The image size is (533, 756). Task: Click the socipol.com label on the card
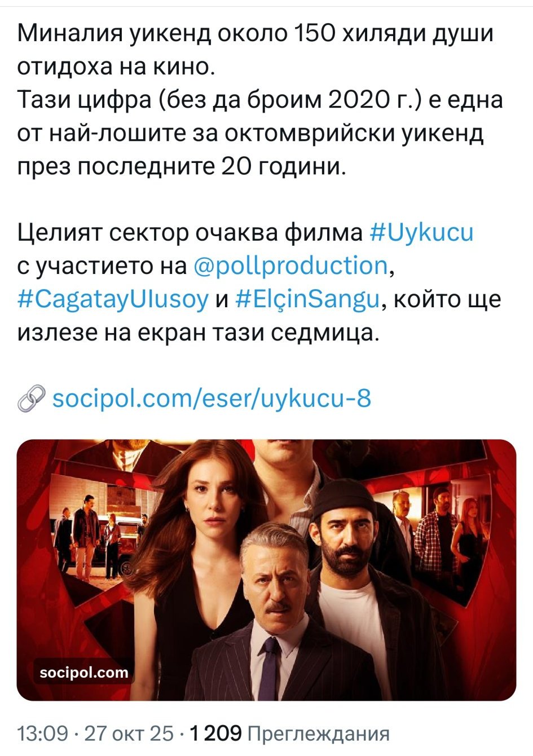click(x=84, y=673)
